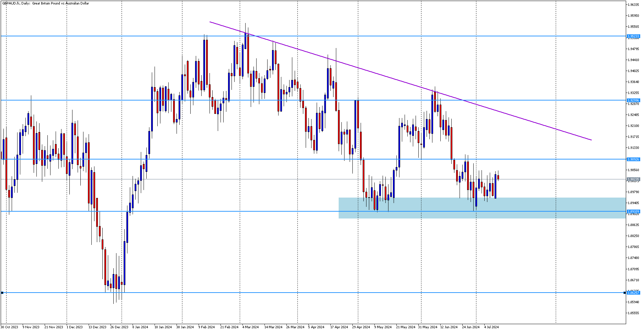Image resolution: width=644 pixels, height=331 pixels.
Task: Click the 4 Mar 2024 date label
Action: click(251, 327)
